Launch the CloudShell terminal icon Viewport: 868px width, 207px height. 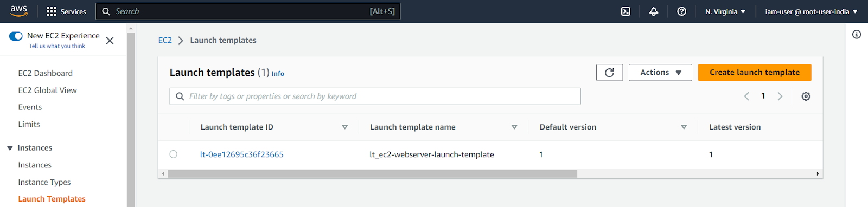[x=626, y=11]
